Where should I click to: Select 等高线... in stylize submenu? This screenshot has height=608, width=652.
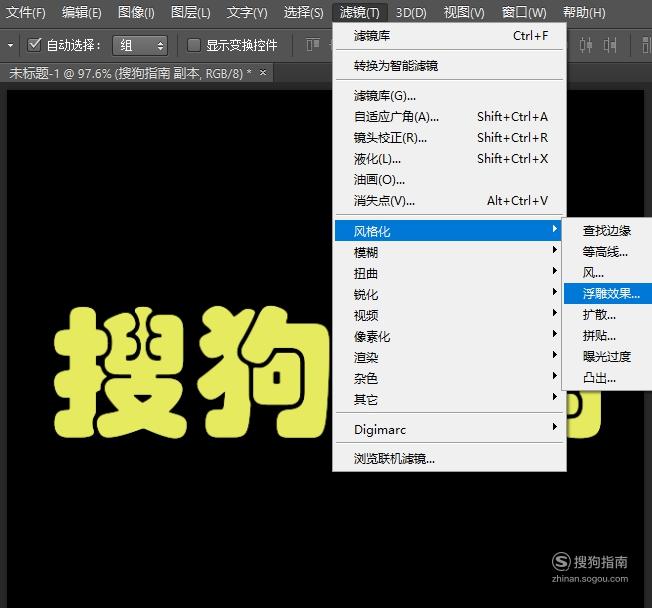tap(608, 252)
